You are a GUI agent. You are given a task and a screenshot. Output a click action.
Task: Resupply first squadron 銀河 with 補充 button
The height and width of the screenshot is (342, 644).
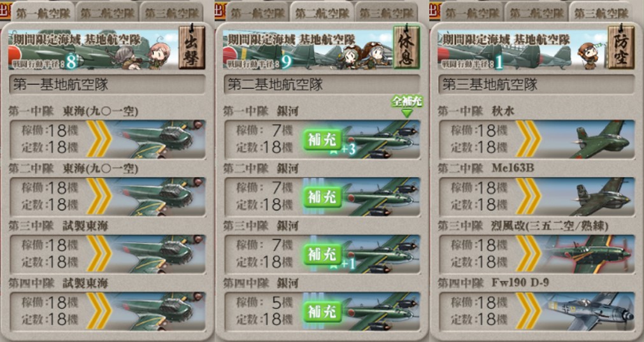tap(322, 139)
